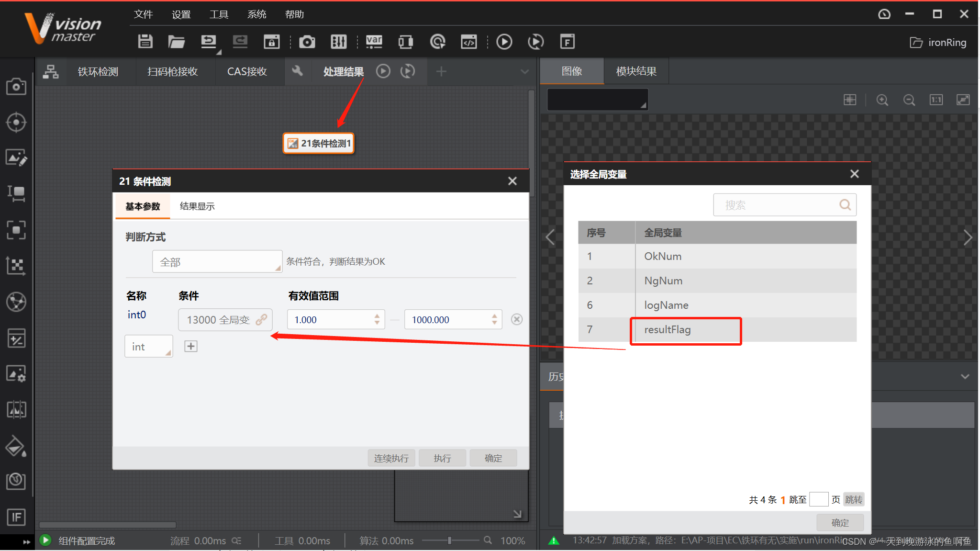Click the fit 1:1 image size icon
The height and width of the screenshot is (551, 980).
[936, 100]
